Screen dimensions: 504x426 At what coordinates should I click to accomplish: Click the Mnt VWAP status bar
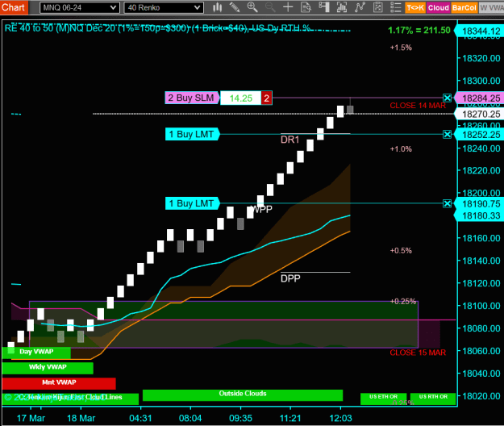point(59,382)
